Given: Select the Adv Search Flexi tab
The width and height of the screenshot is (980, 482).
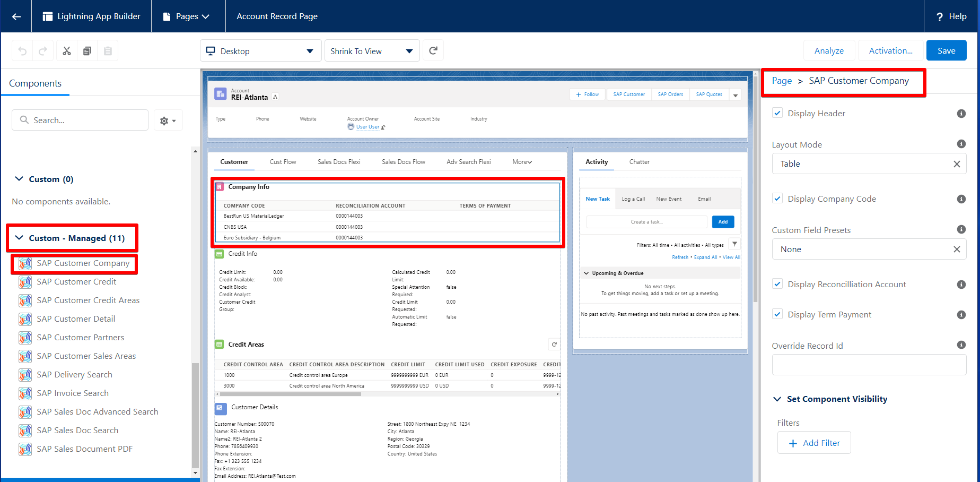Looking at the screenshot, I should [x=468, y=162].
